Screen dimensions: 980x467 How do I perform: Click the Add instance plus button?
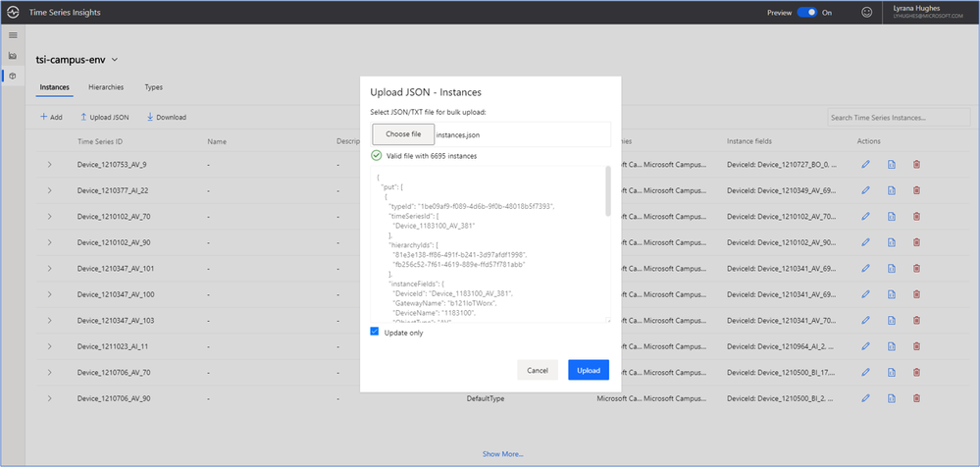(x=51, y=117)
